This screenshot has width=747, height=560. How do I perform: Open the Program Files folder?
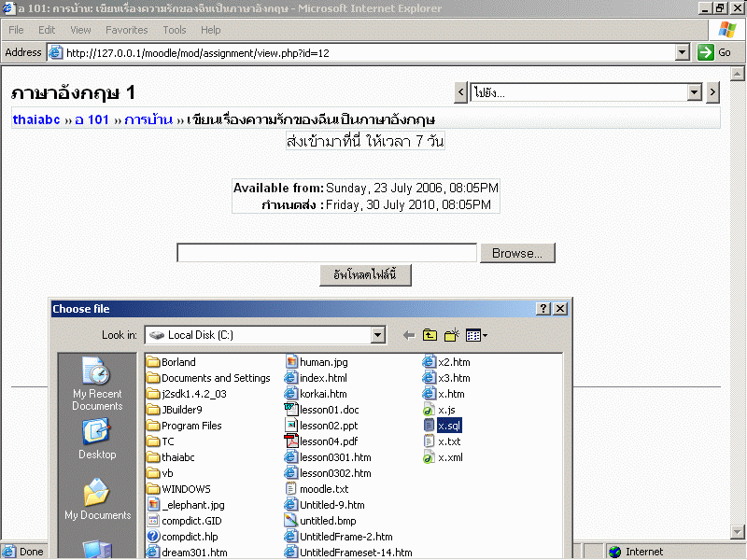pos(190,426)
